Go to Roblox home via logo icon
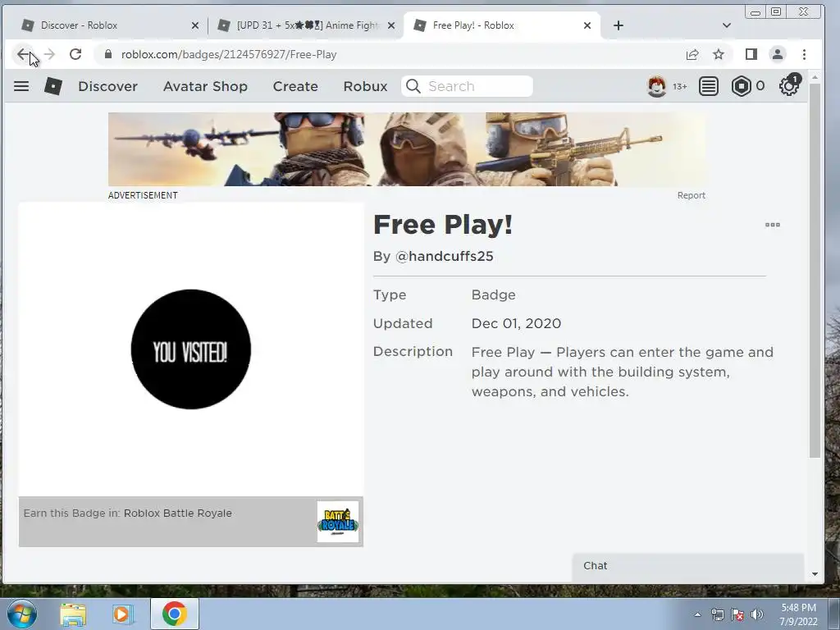840x630 pixels. point(53,86)
